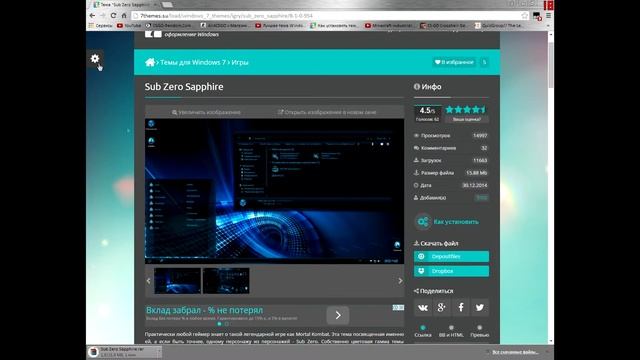Open the Игры breadcrumb link

point(240,62)
